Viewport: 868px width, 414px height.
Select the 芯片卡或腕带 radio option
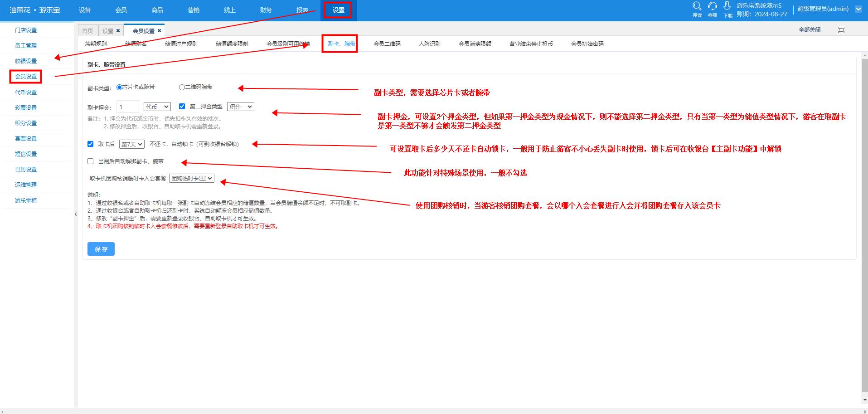pos(119,87)
